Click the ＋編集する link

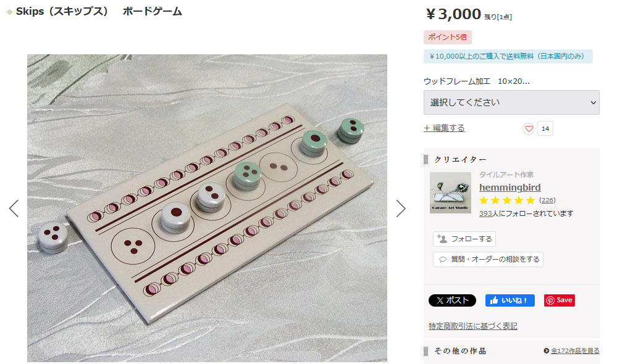[444, 128]
